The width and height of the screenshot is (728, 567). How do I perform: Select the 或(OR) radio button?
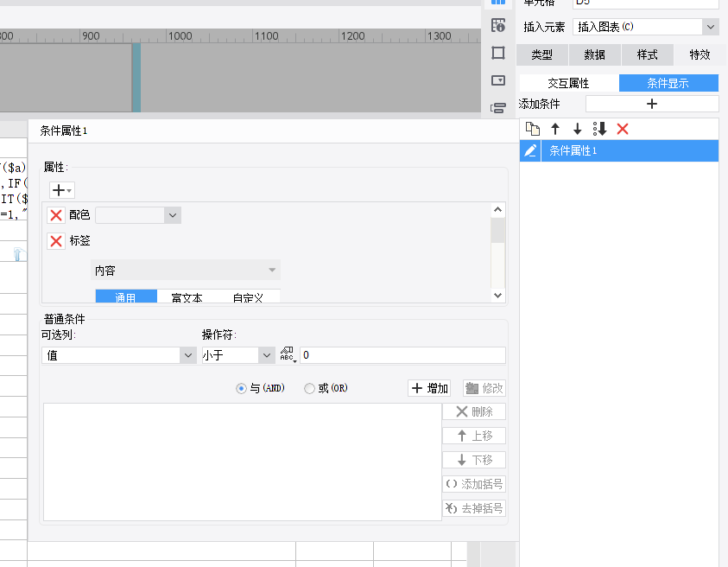[x=310, y=389]
